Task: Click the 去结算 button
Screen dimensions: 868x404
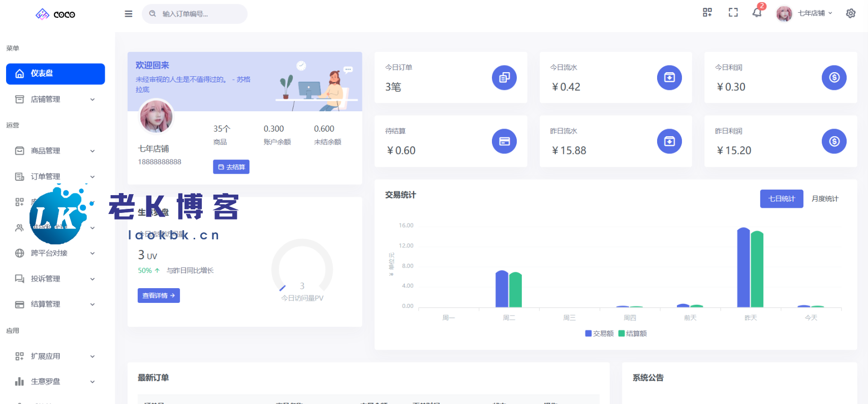Action: pyautogui.click(x=231, y=167)
